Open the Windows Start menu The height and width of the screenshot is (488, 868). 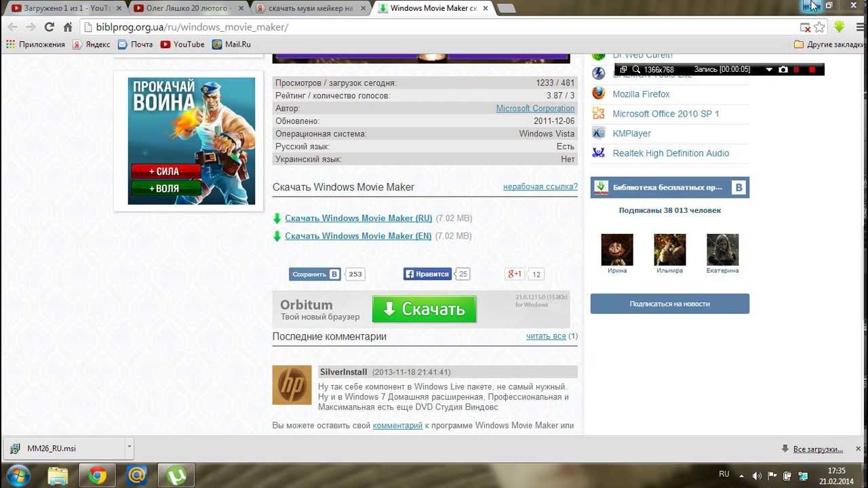(x=18, y=475)
